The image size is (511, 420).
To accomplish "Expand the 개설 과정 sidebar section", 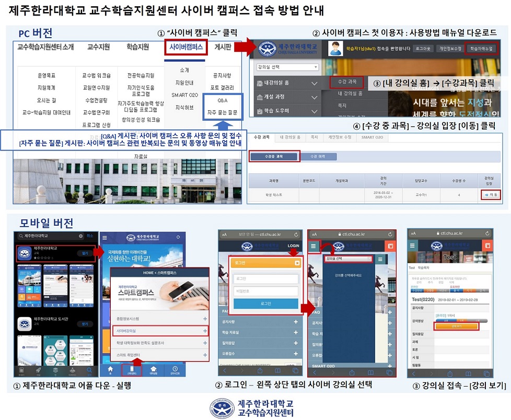I will click(287, 97).
